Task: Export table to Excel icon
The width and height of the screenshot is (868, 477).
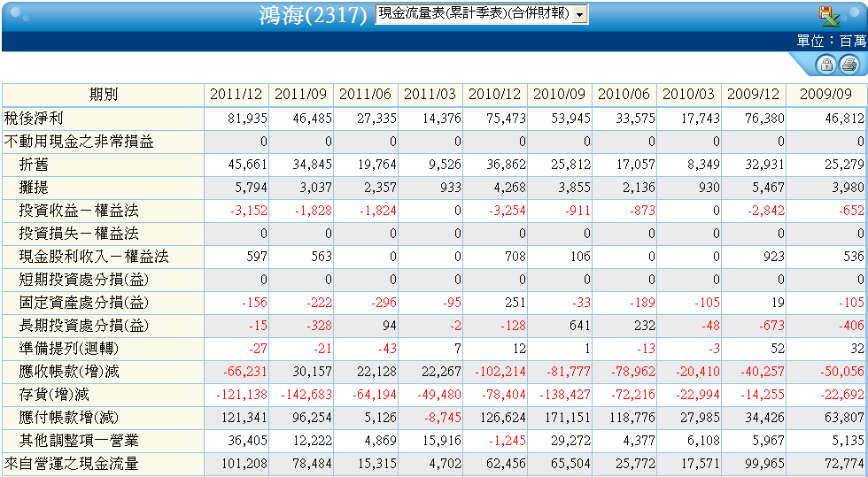Action: tap(829, 16)
